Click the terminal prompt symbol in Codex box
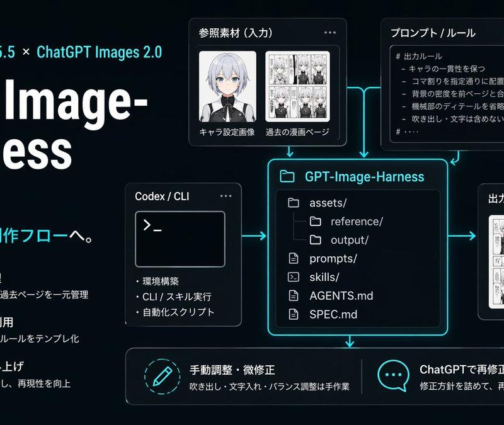 tap(152, 225)
